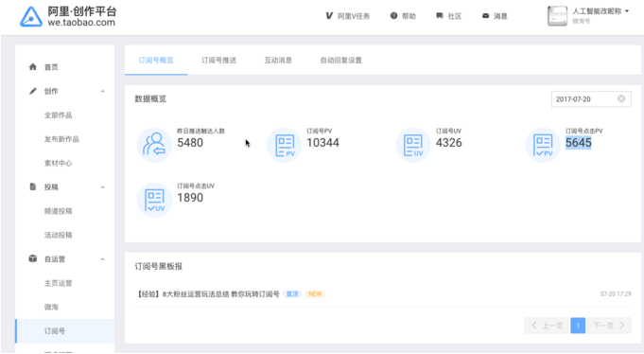Open 微淘 in the sidebar

pyautogui.click(x=51, y=307)
